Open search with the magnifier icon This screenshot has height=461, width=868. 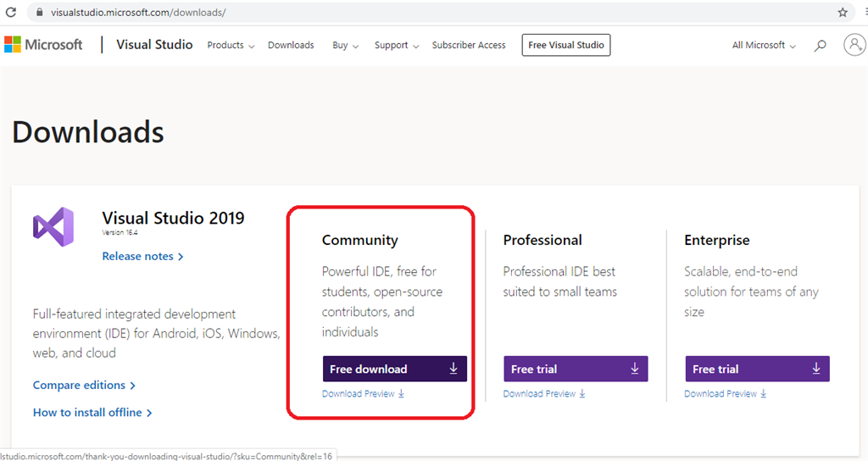coord(820,46)
